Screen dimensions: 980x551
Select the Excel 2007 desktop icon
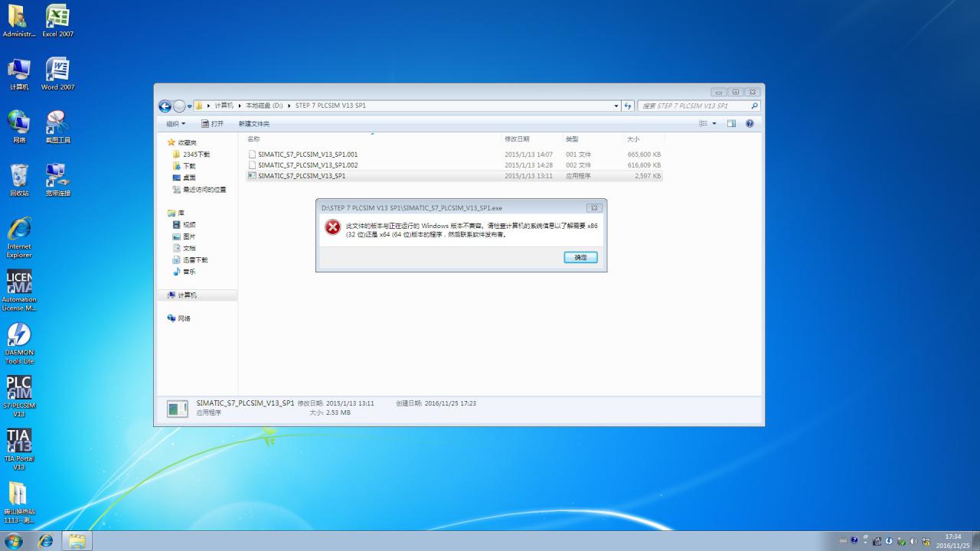(57, 21)
